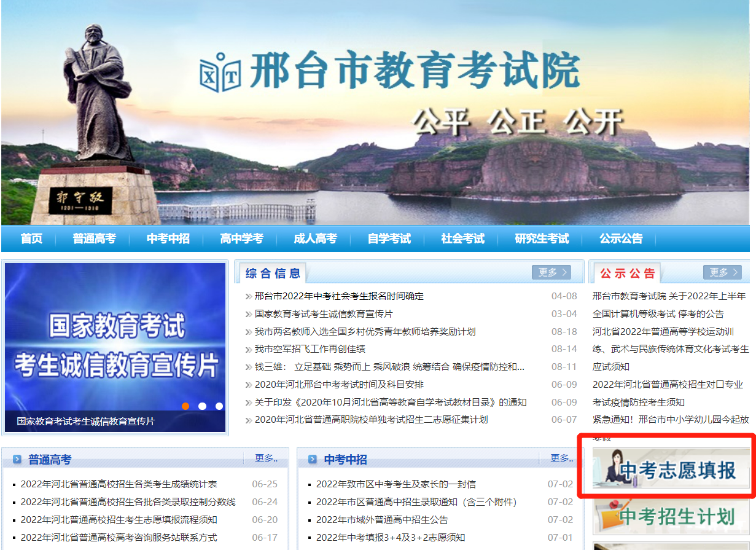The height and width of the screenshot is (550, 756).
Task: Select the second white carousel dot
Action: coord(202,406)
